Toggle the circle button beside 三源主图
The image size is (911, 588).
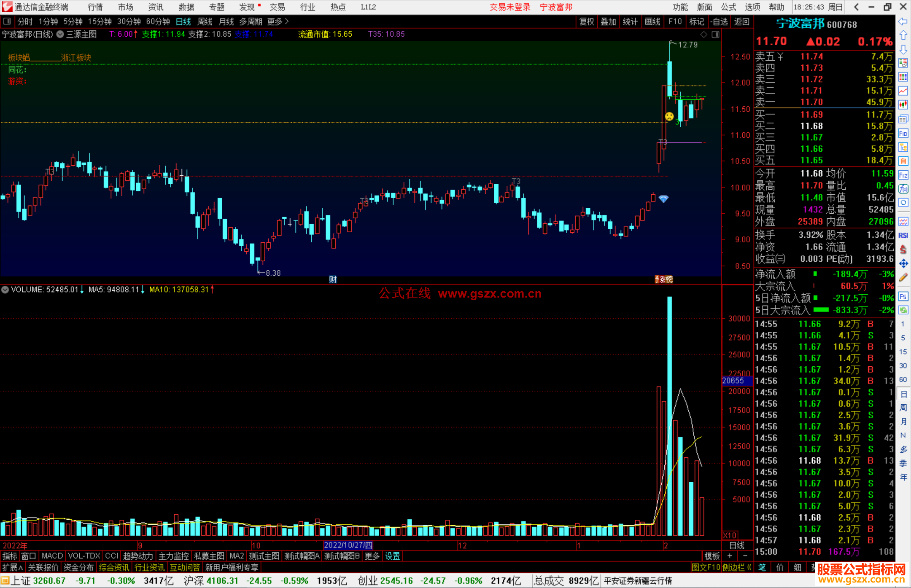pos(60,35)
